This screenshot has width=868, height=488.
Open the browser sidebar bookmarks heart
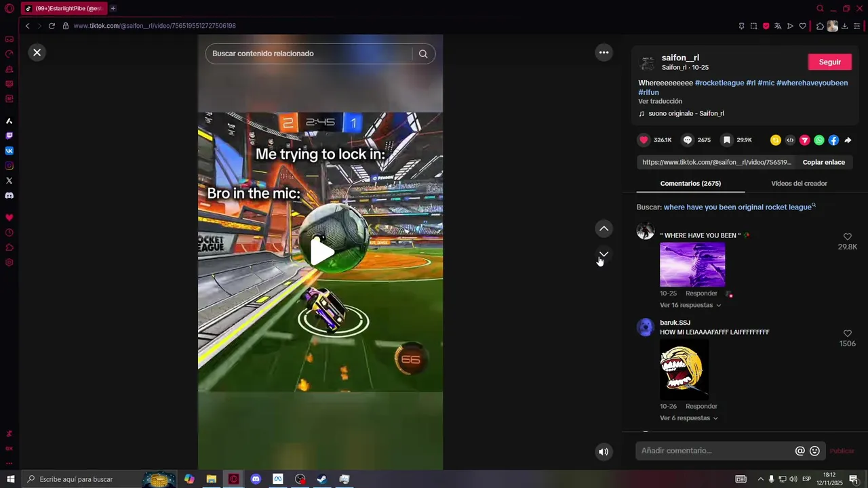[9, 218]
